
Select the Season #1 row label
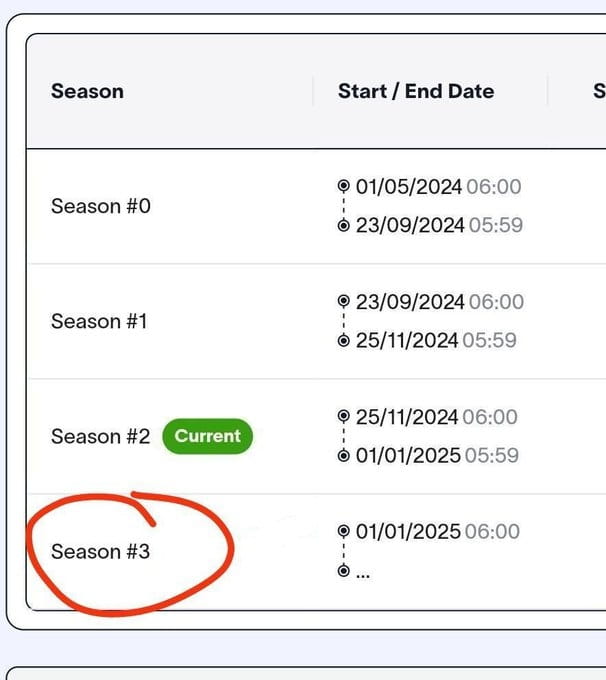coord(99,321)
